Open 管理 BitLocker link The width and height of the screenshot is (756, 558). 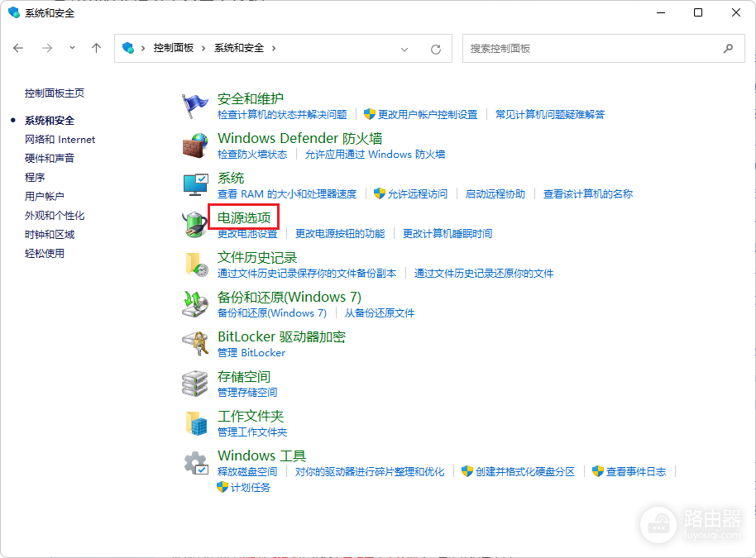coord(251,353)
